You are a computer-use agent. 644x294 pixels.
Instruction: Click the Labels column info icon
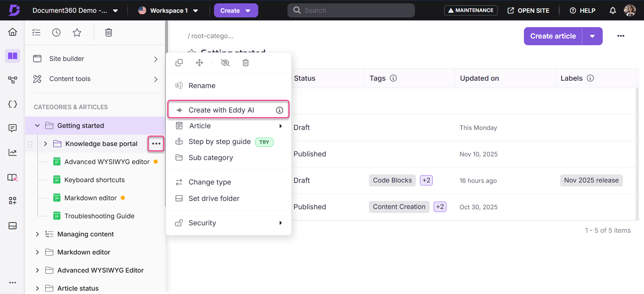(590, 78)
